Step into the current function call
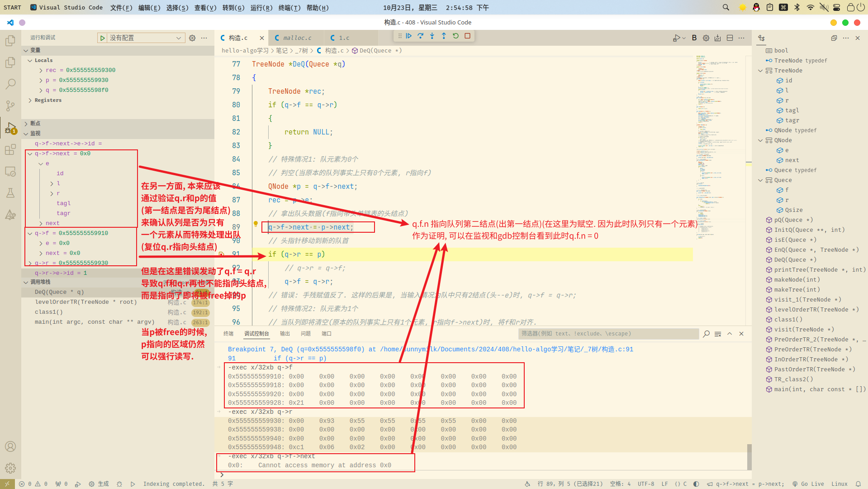Image resolution: width=868 pixels, height=489 pixels. pyautogui.click(x=432, y=36)
